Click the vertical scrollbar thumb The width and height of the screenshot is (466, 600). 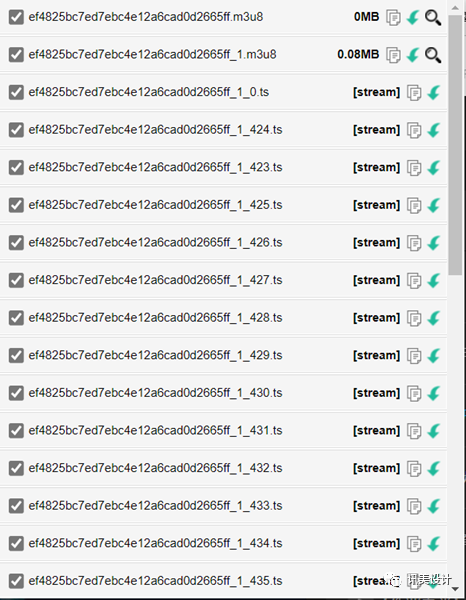[455, 145]
